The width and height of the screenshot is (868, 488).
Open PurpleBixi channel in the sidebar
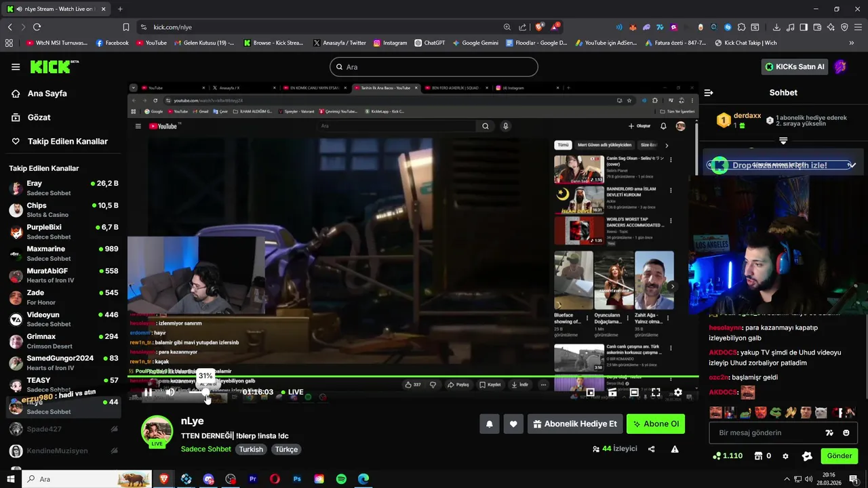tap(64, 232)
